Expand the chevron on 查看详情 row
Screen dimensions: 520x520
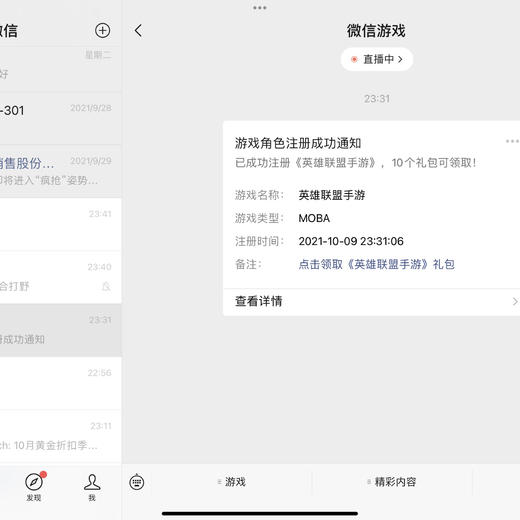click(515, 302)
